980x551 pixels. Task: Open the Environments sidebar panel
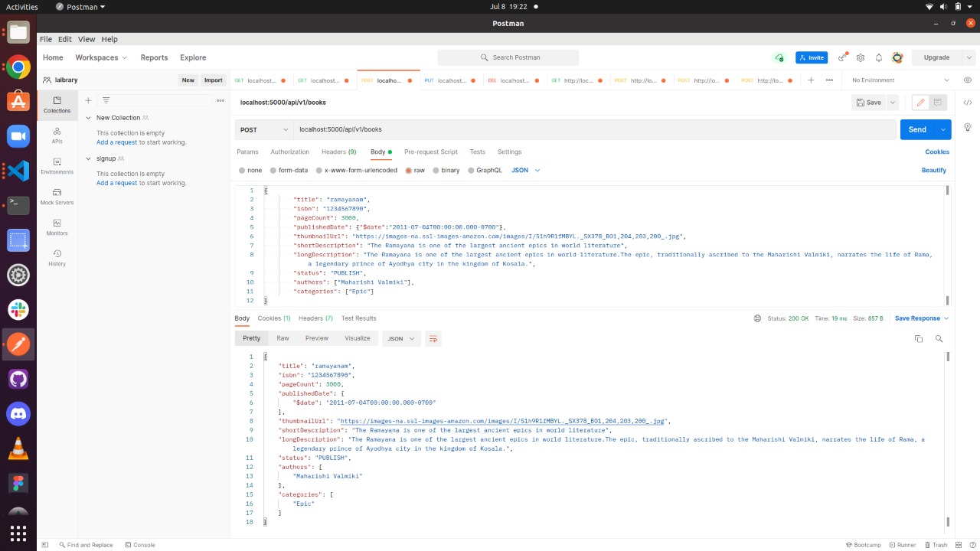[57, 166]
